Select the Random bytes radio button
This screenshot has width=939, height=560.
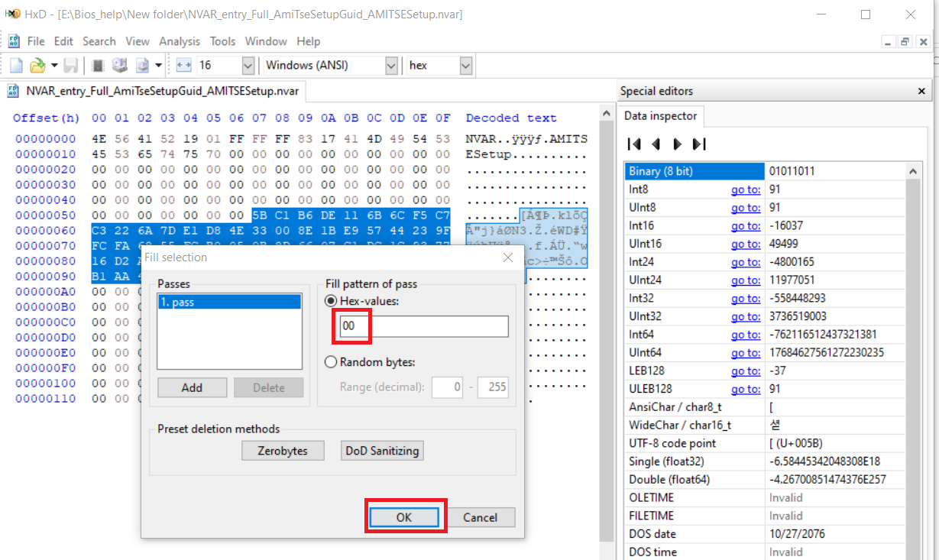point(332,362)
